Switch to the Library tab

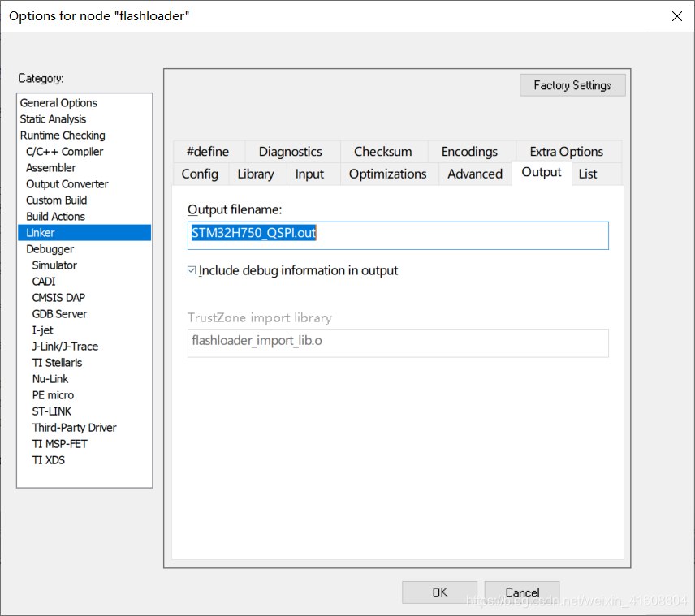click(256, 174)
